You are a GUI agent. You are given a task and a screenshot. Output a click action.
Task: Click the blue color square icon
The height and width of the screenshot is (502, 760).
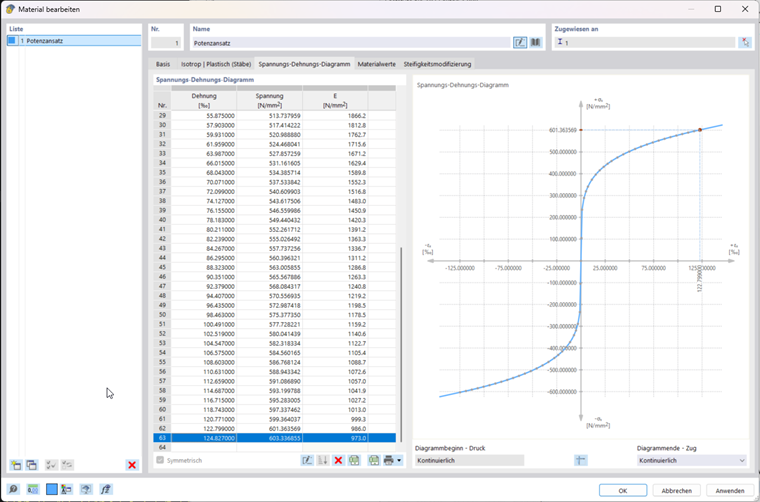[51, 489]
